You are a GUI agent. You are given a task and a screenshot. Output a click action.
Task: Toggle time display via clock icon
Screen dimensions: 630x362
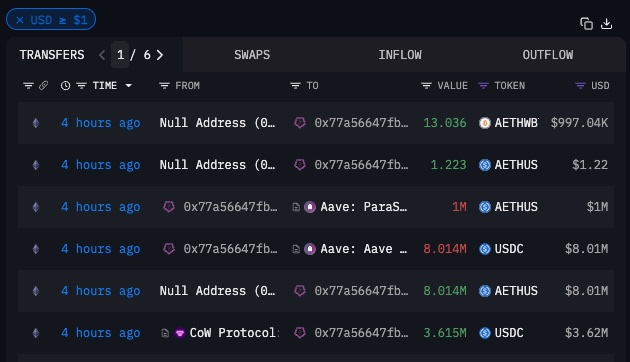[x=65, y=86]
